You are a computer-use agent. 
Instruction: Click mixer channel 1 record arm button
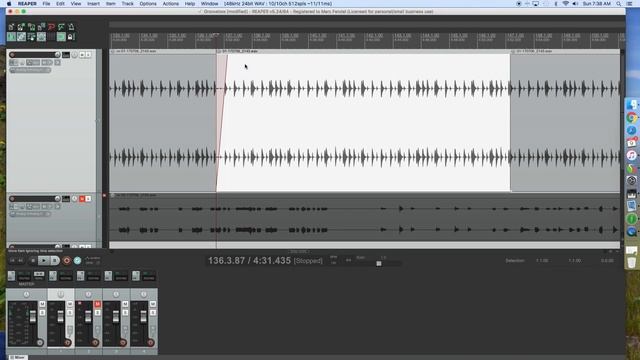click(x=68, y=342)
